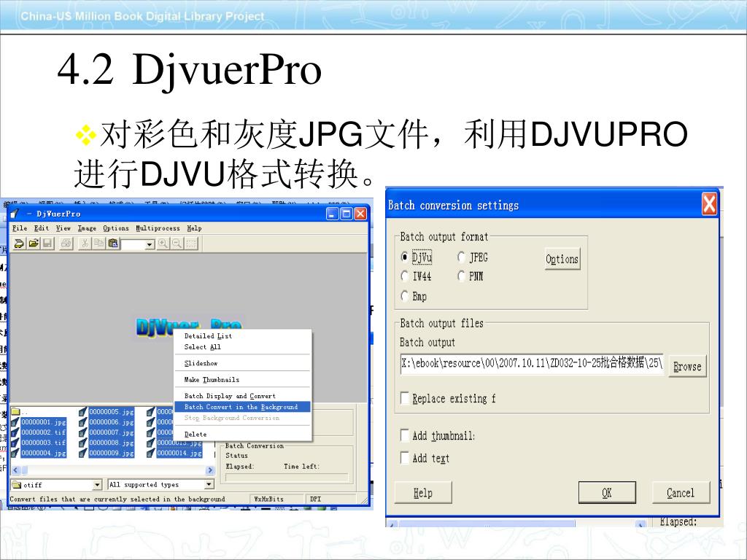Select the Bmp output format radio button
747x560 pixels.
[x=404, y=296]
